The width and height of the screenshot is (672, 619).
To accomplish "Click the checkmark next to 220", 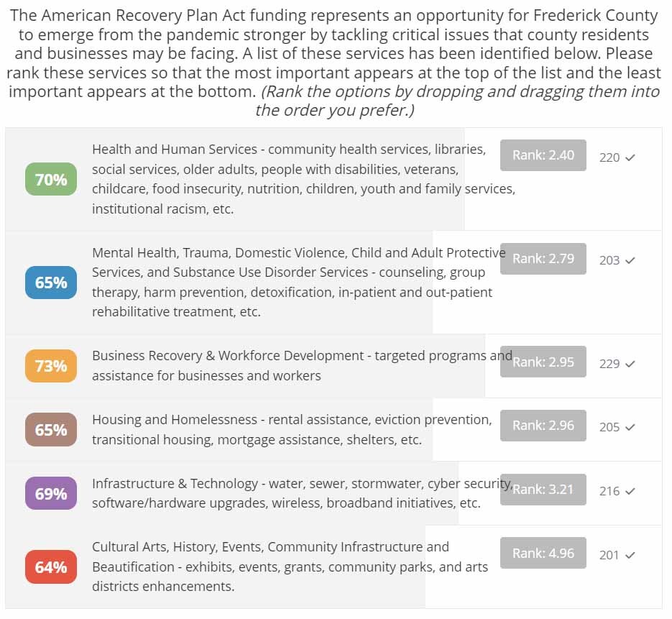I will [630, 157].
